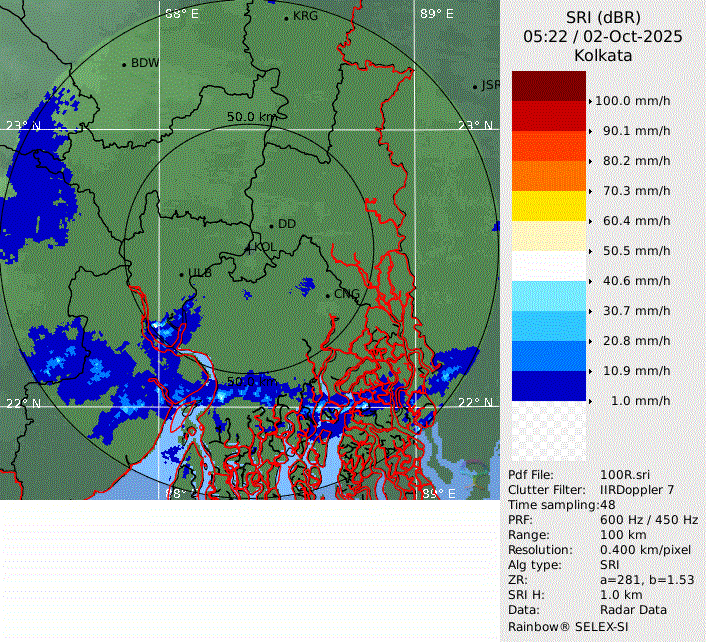
Task: Click the JSR station marker
Action: click(476, 87)
